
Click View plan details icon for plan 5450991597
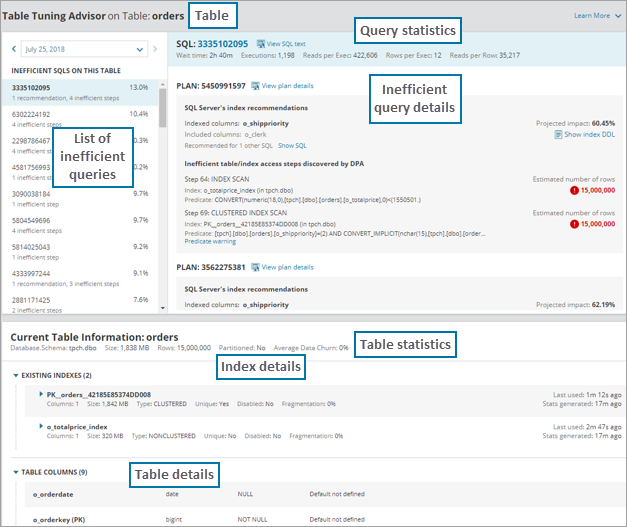pyautogui.click(x=254, y=87)
